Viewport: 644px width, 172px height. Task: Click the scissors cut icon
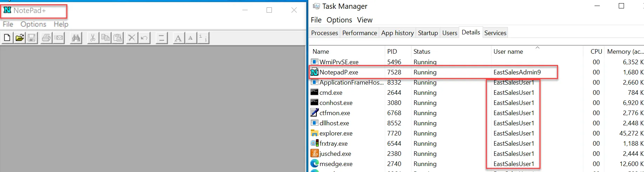(x=93, y=38)
